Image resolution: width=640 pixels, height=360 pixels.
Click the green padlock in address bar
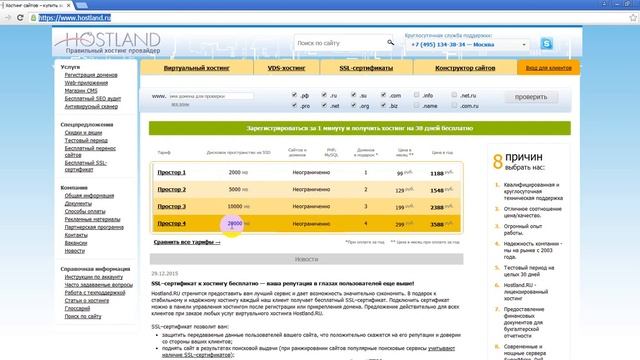[33, 18]
